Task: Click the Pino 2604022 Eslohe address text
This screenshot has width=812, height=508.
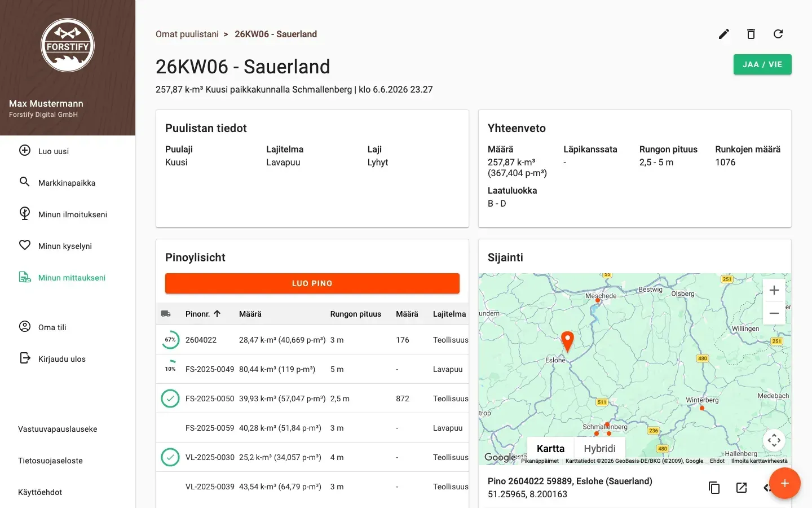Action: tap(570, 481)
